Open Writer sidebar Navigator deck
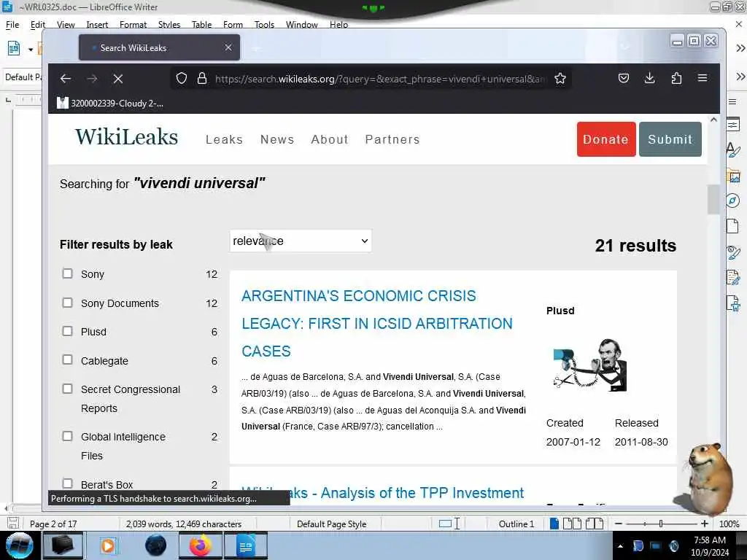Screen dimensions: 747x560 click(x=733, y=201)
